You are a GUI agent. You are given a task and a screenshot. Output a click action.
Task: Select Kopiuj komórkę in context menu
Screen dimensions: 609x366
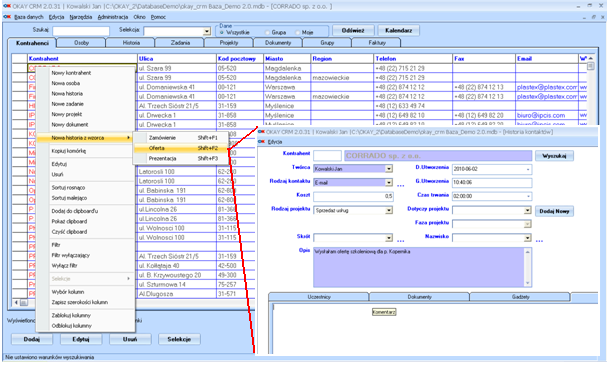tap(85, 151)
